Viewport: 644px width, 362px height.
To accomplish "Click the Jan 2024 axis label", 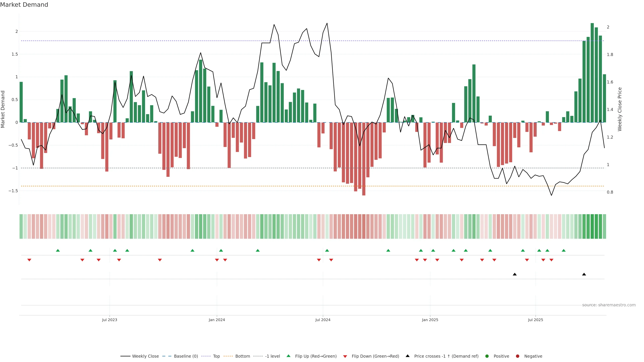I will click(x=217, y=320).
